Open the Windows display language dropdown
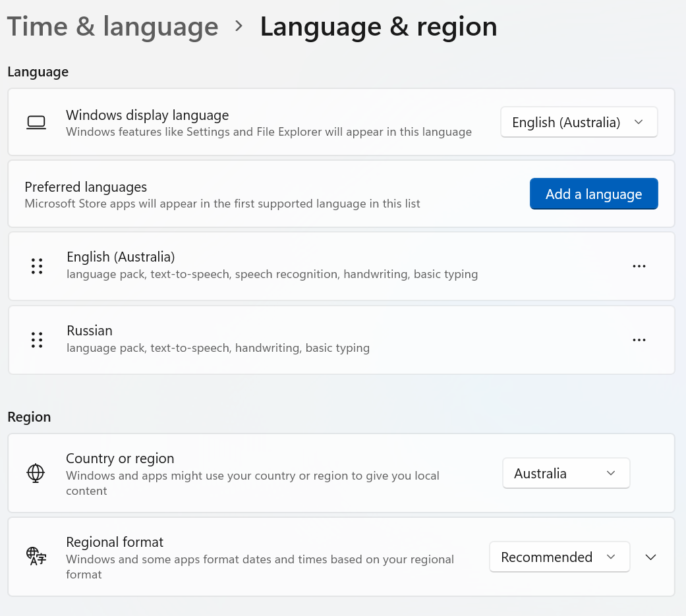 pos(579,122)
